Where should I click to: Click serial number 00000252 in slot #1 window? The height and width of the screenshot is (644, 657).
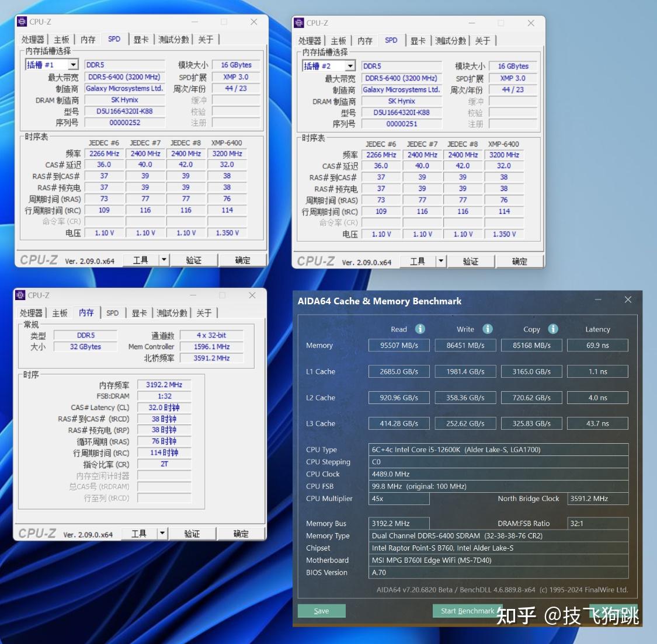pos(124,123)
